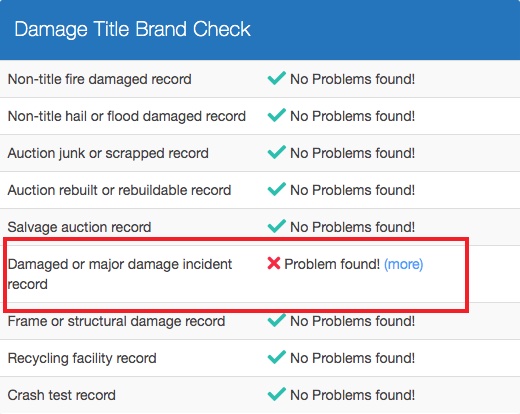The width and height of the screenshot is (520, 414).
Task: Click the green checkmark for fire damaged record
Action: pyautogui.click(x=276, y=78)
